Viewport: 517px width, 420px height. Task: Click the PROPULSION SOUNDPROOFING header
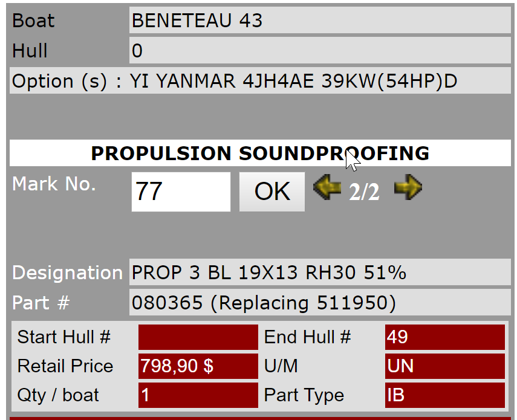tap(260, 153)
